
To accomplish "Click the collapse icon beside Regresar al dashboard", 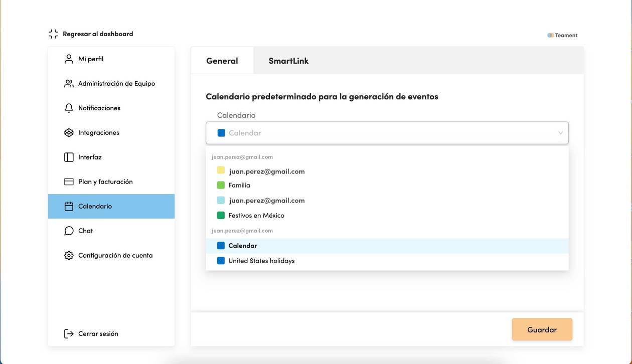I will [53, 34].
